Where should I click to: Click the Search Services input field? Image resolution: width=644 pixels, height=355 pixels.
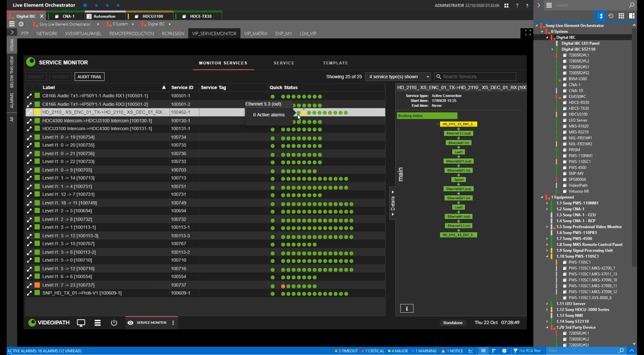coord(475,77)
